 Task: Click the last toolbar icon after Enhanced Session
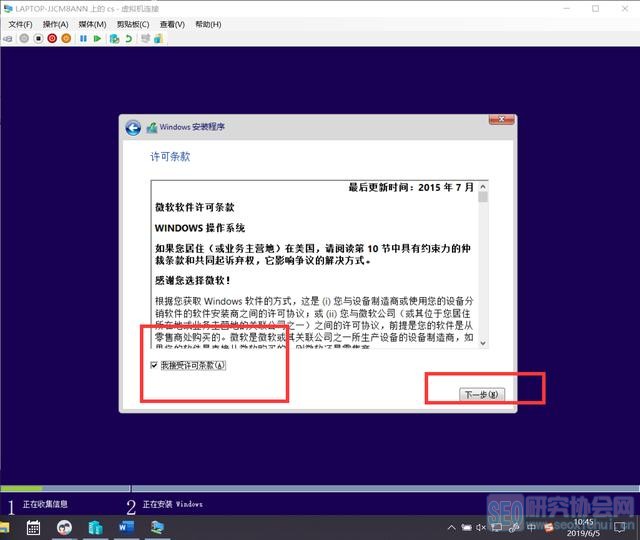coord(158,38)
